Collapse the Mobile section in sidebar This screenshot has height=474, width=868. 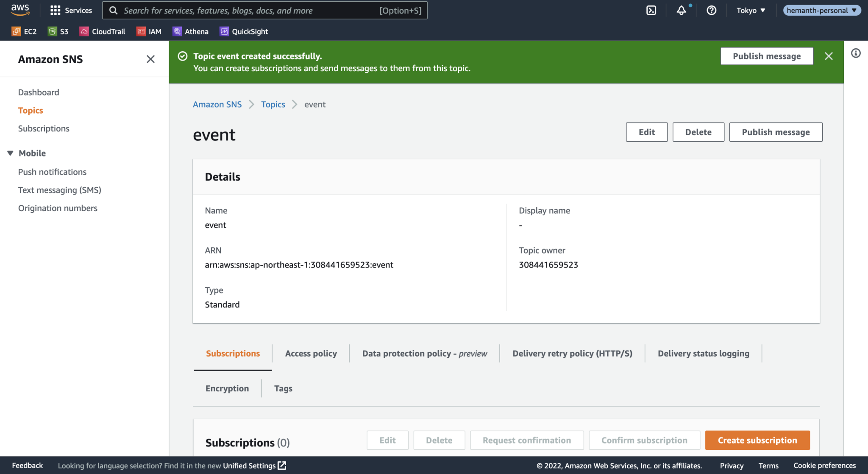tap(10, 153)
